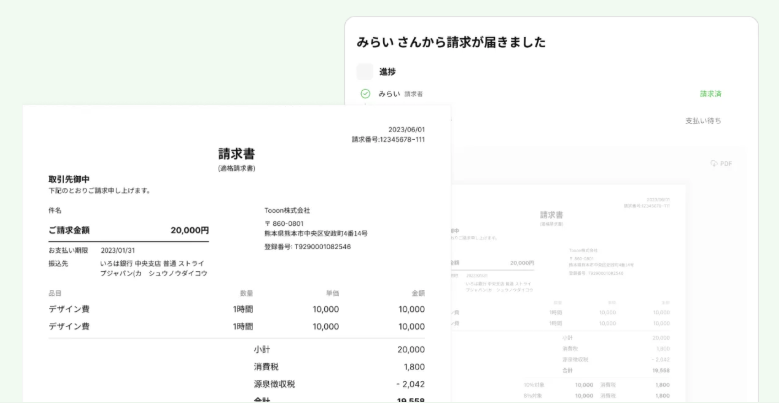
Task: Click the Tooon株式会社 company name
Action: click(x=287, y=211)
